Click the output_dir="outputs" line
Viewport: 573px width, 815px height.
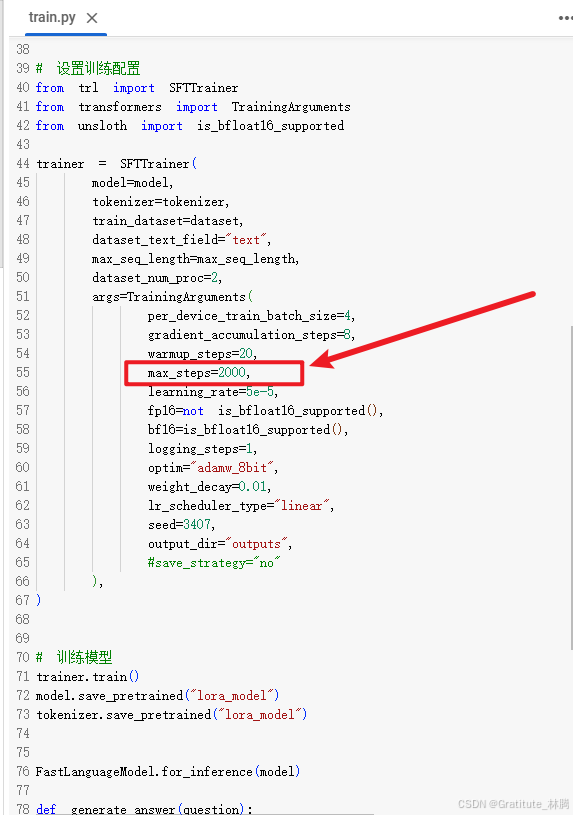pyautogui.click(x=219, y=544)
